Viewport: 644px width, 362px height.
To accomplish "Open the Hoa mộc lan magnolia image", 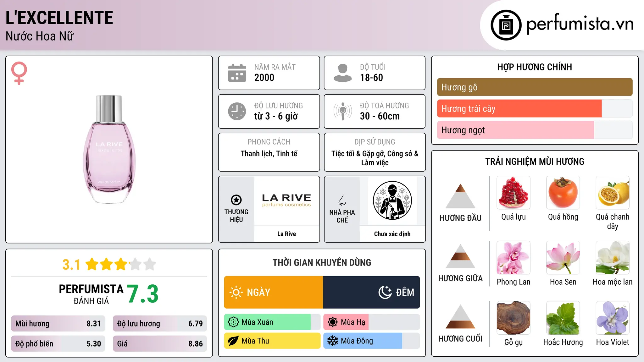I will pyautogui.click(x=613, y=258).
